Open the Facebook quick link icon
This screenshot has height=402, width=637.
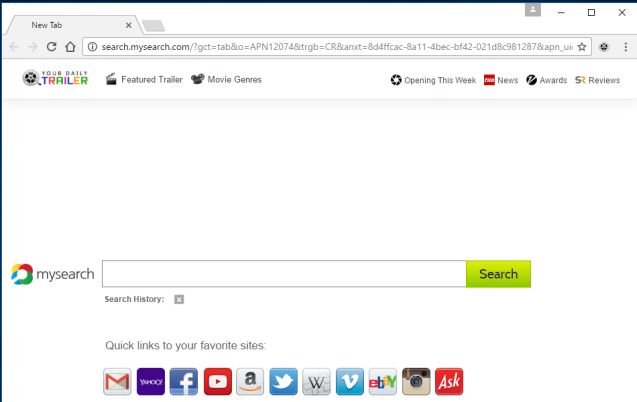pyautogui.click(x=184, y=381)
